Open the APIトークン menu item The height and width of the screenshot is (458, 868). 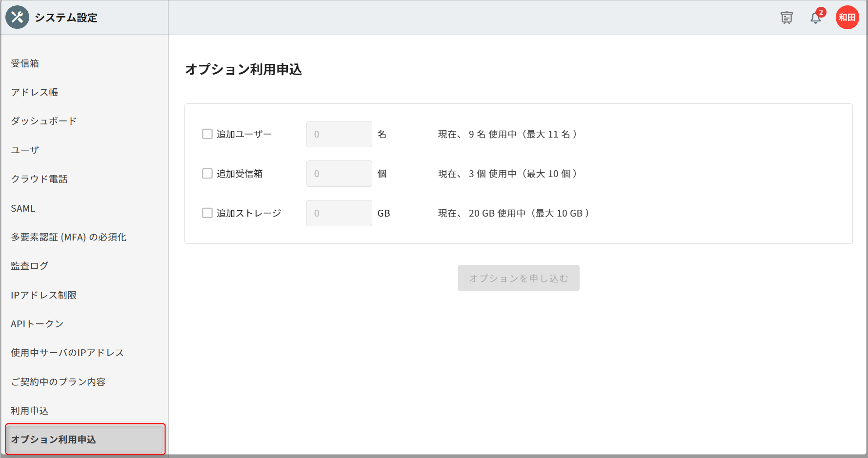pos(37,324)
